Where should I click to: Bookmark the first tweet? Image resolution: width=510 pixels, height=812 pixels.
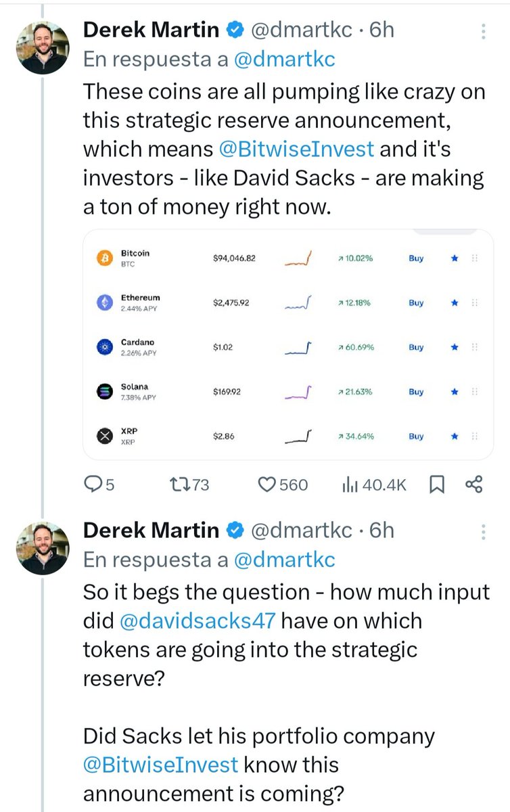coord(437,484)
